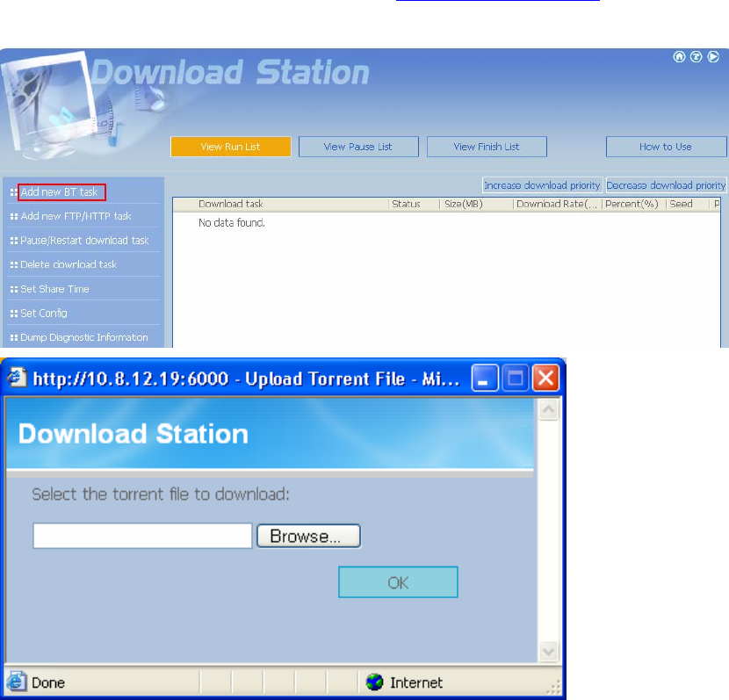Screen dimensions: 729x700
Task: Close the Upload Torrent File window
Action: click(545, 378)
